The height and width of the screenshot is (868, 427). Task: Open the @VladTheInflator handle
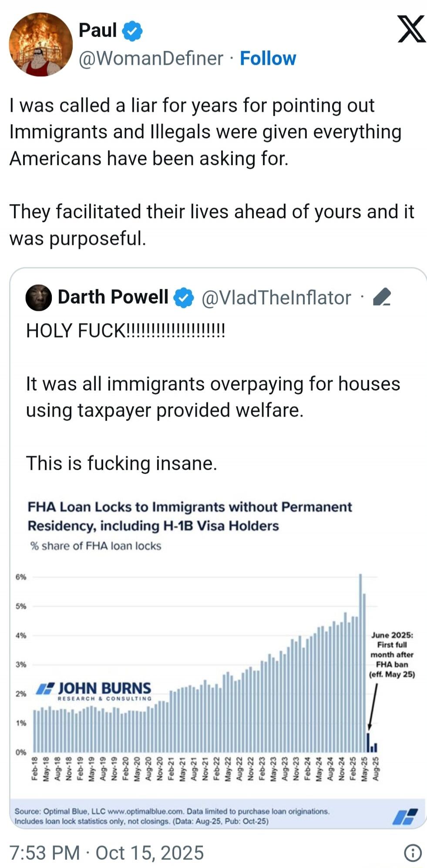pos(276,298)
